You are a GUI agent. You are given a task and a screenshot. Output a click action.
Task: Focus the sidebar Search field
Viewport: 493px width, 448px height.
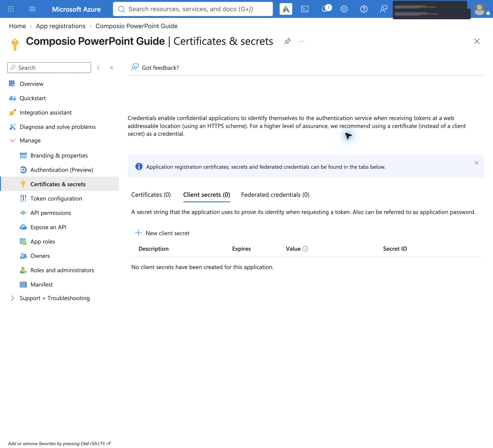tap(49, 68)
